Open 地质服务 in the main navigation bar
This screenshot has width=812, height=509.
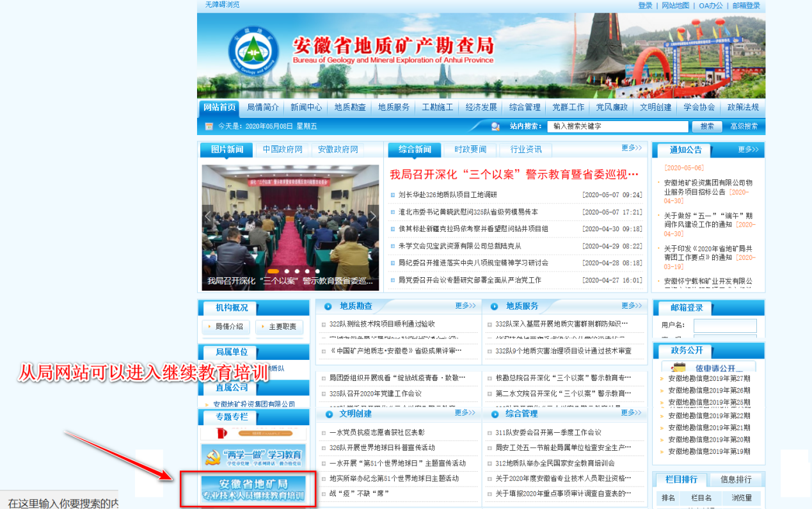tap(394, 108)
